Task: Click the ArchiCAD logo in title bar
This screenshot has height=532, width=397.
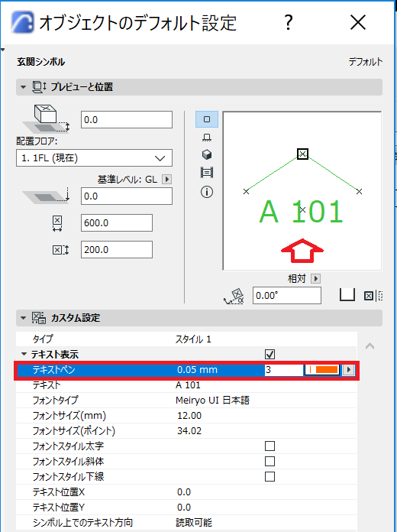Action: [x=23, y=22]
